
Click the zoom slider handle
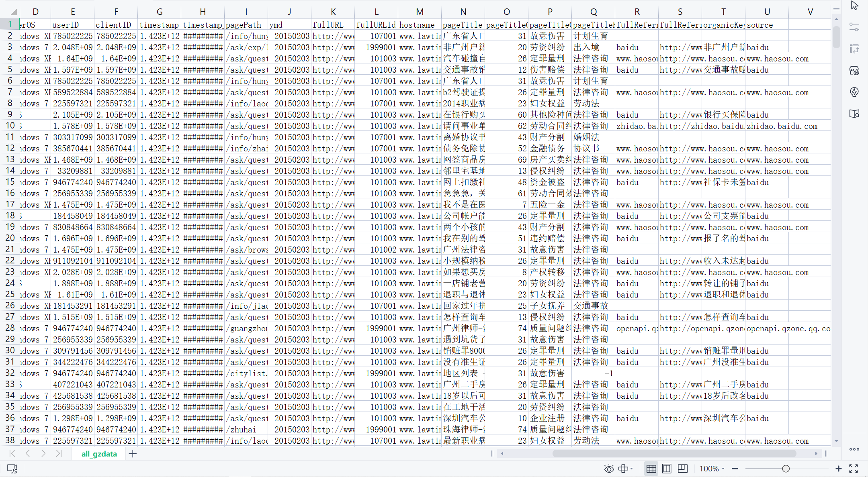(786, 469)
